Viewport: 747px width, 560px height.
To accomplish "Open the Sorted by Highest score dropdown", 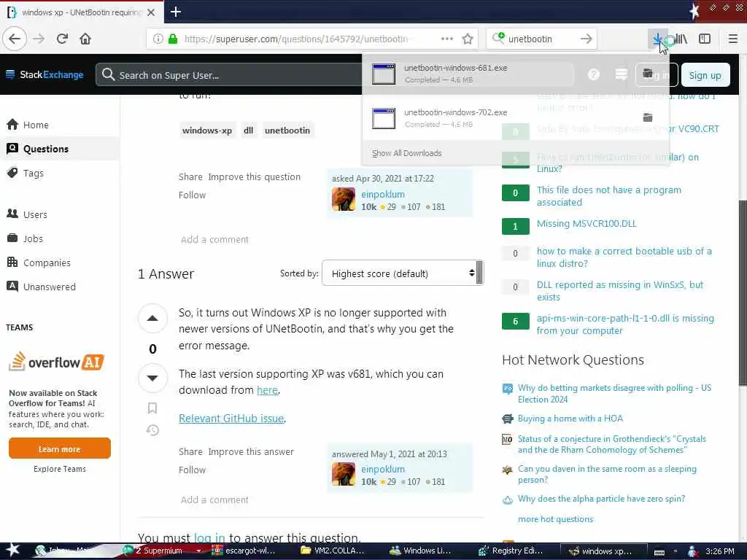I will [403, 273].
